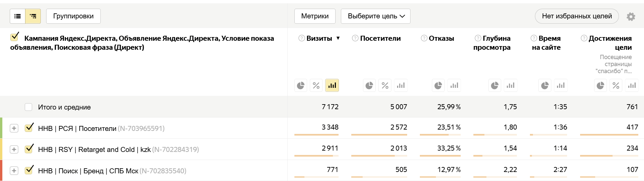Select the tree view mode icon
This screenshot has height=181, width=644.
coord(33,16)
